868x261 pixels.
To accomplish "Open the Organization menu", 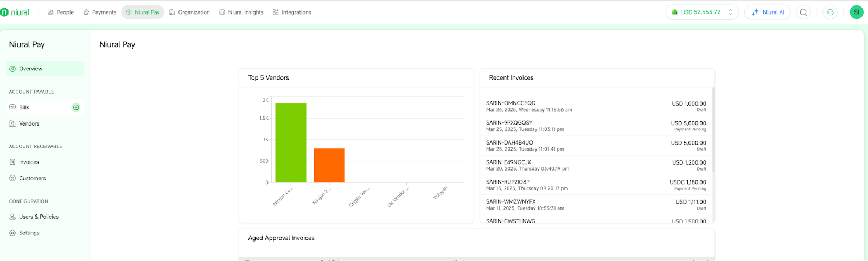I will click(189, 12).
